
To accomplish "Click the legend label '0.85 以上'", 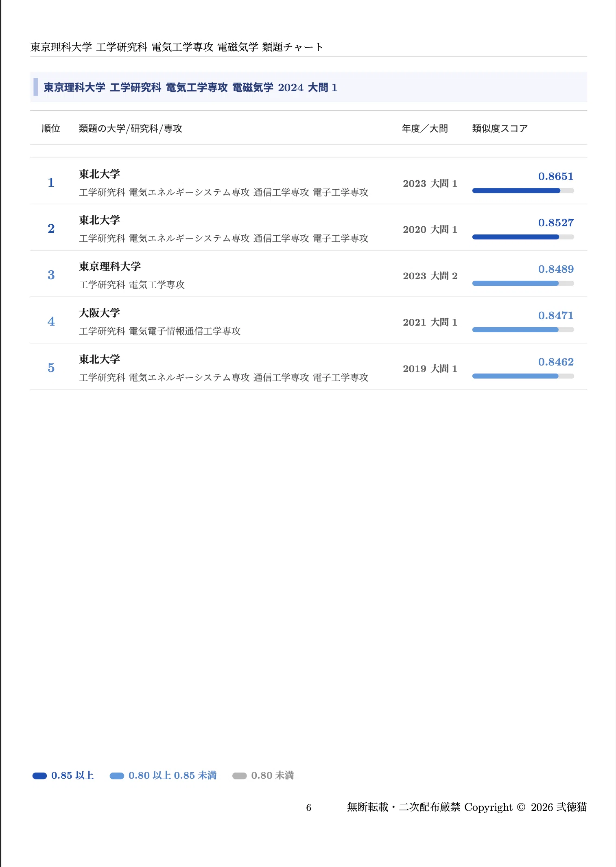I will pyautogui.click(x=72, y=775).
